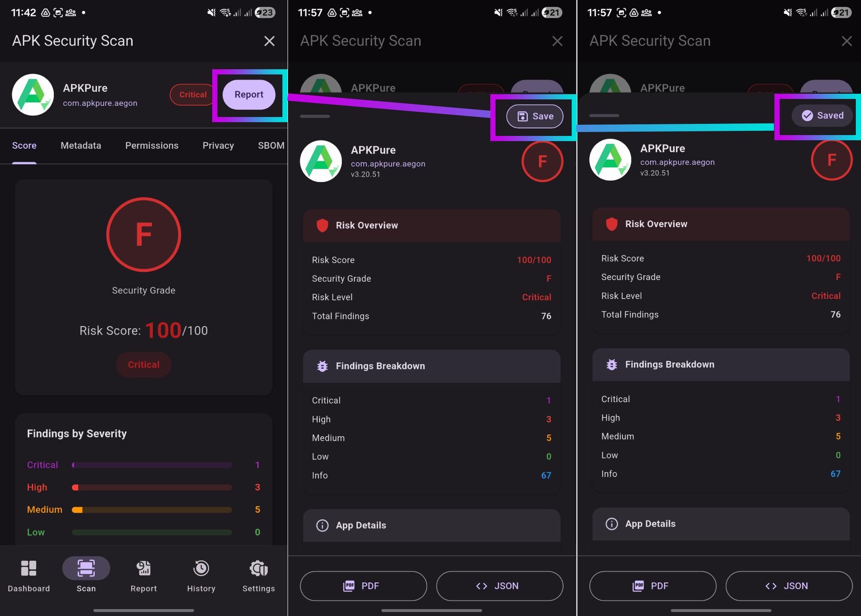The image size is (861, 616).
Task: Click the Risk Overview shield icon in right report
Action: click(612, 224)
